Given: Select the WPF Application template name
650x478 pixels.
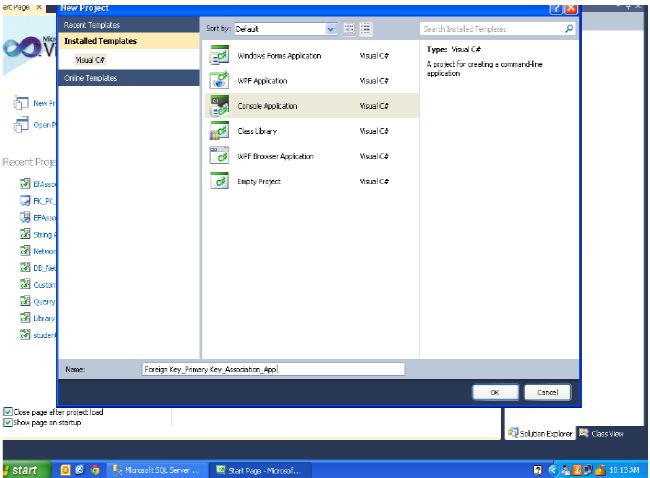Looking at the screenshot, I should 262,81.
